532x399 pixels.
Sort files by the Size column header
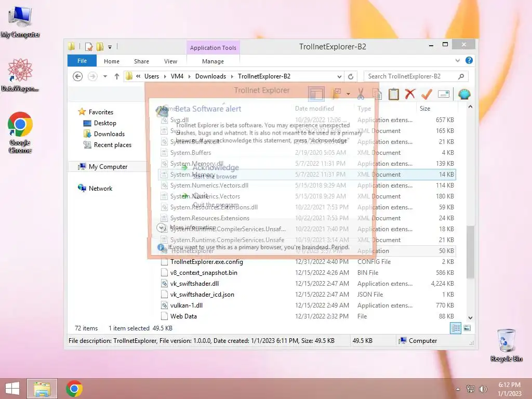pyautogui.click(x=425, y=108)
